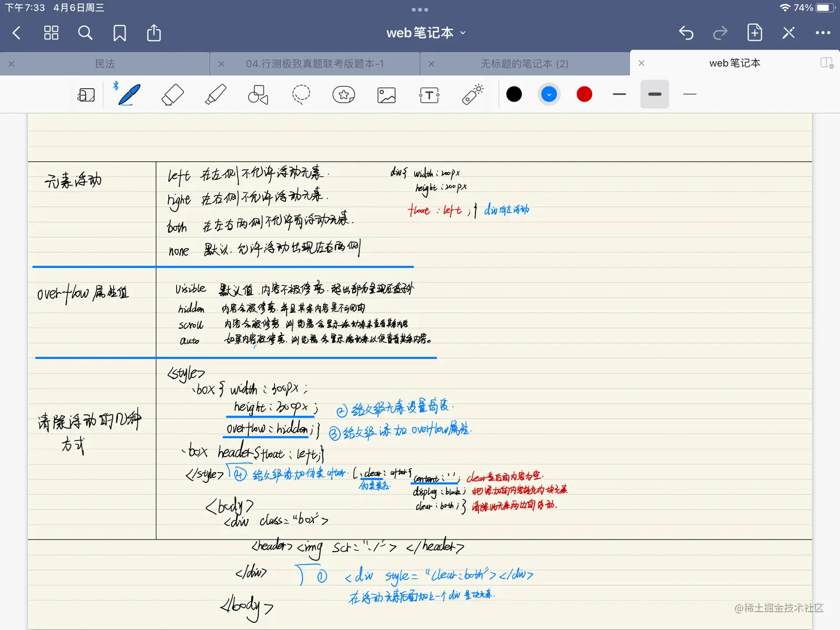Open the share and export menu
Screen dimensions: 840x630
[x=154, y=33]
